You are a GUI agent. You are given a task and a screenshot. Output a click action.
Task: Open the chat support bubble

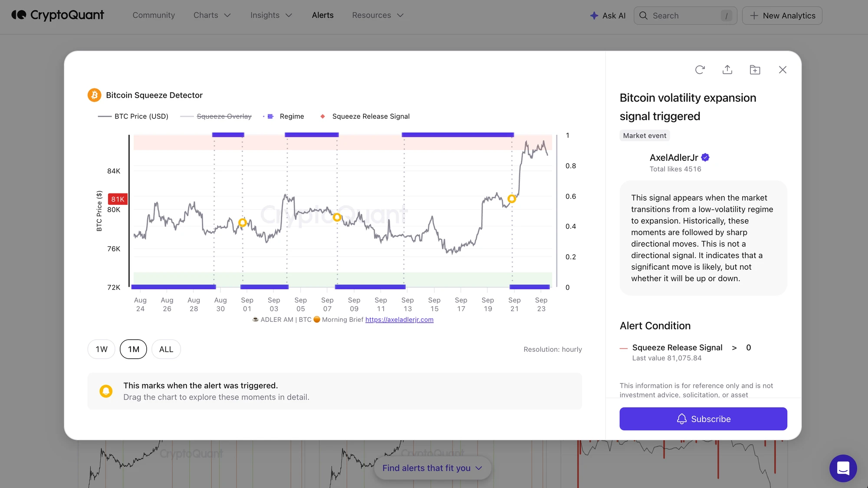(x=843, y=468)
